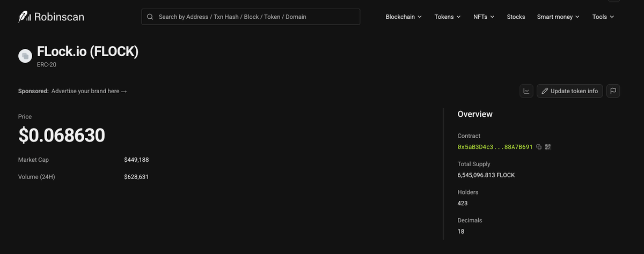Select the 24H volume value $628,631
Screen dimensions: 644x254
pos(136,177)
